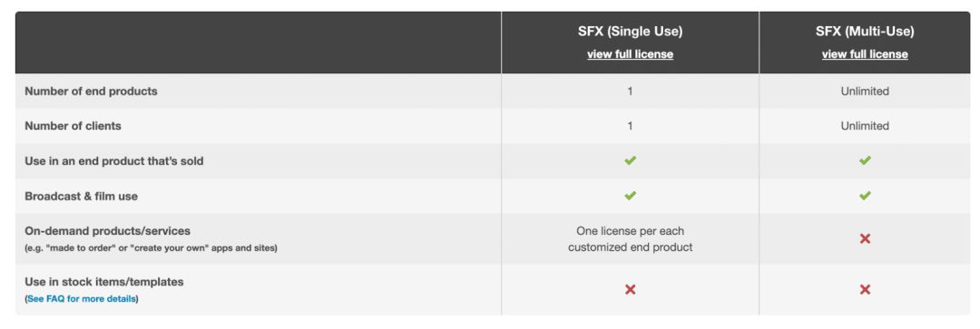Click Multi-Use broadcast & film checkmark

click(x=865, y=196)
